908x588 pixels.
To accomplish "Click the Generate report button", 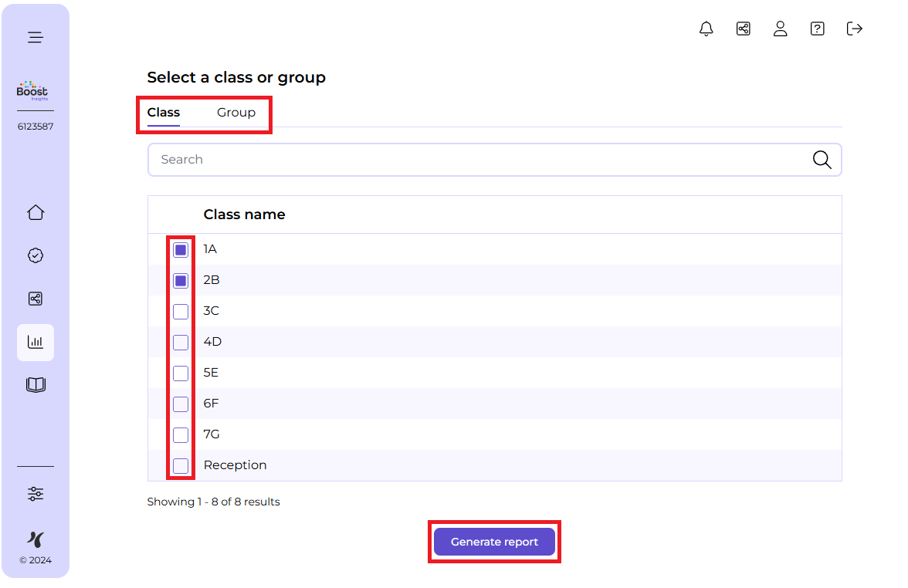I will [494, 542].
